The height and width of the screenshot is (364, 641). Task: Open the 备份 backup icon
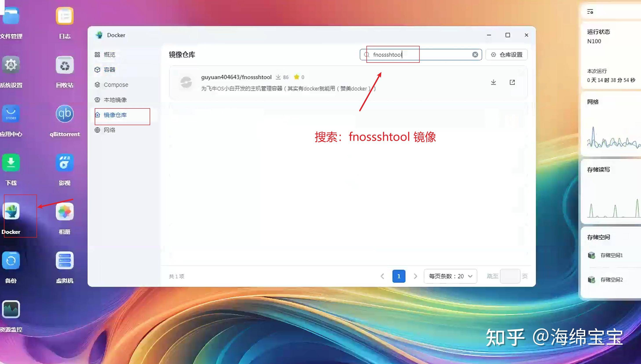coord(11,261)
